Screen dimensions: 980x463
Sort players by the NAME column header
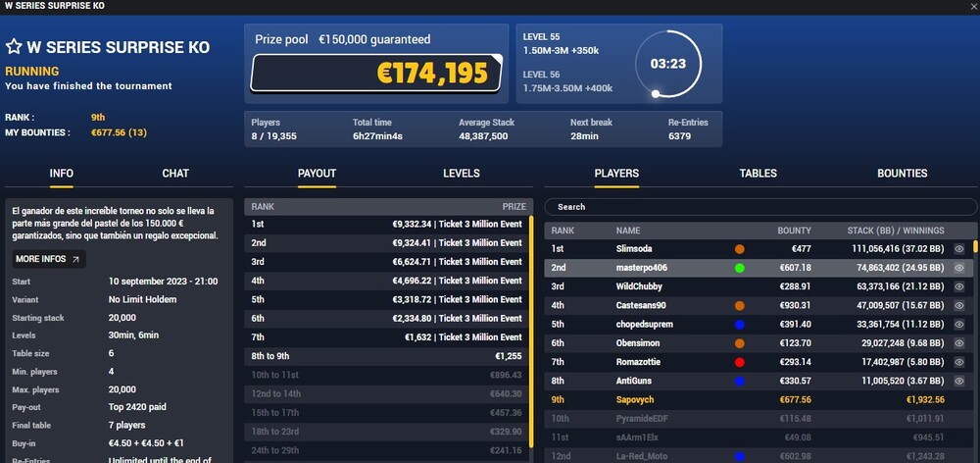tap(627, 231)
